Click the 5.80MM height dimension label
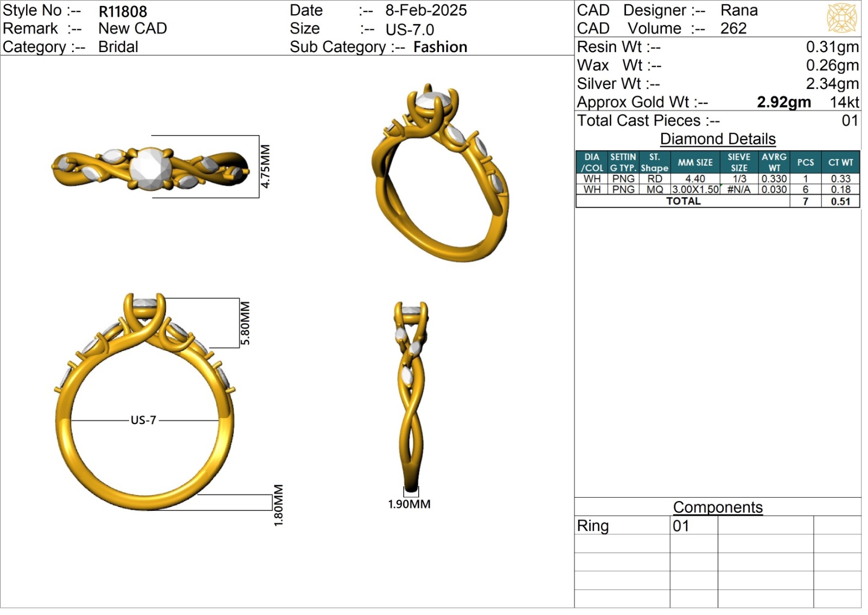The height and width of the screenshot is (615, 868). pyautogui.click(x=245, y=323)
